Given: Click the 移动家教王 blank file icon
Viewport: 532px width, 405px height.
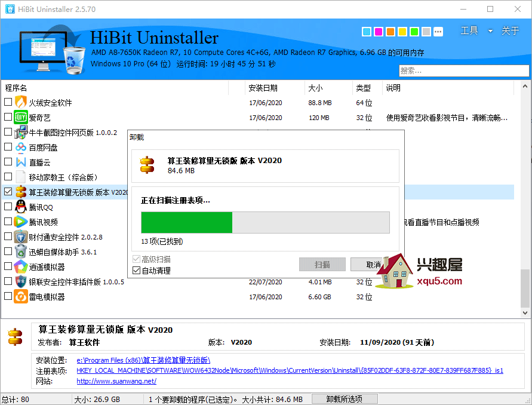Looking at the screenshot, I should pos(21,177).
